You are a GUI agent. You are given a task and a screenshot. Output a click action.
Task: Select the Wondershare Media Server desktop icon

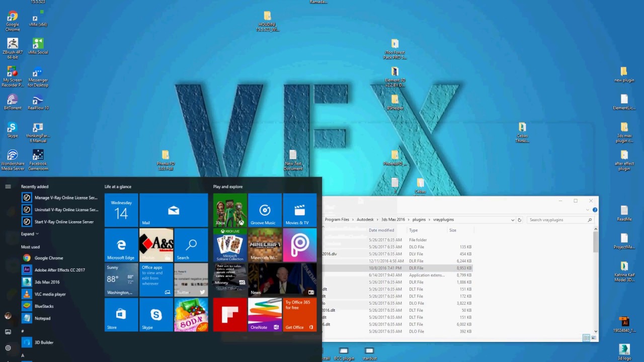13,160
